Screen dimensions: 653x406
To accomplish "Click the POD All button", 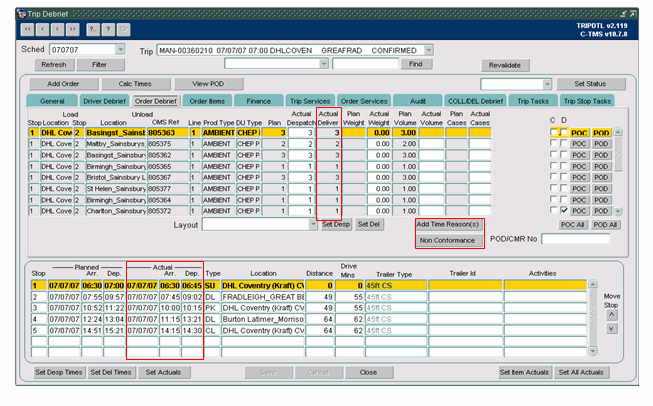I will pos(605,225).
